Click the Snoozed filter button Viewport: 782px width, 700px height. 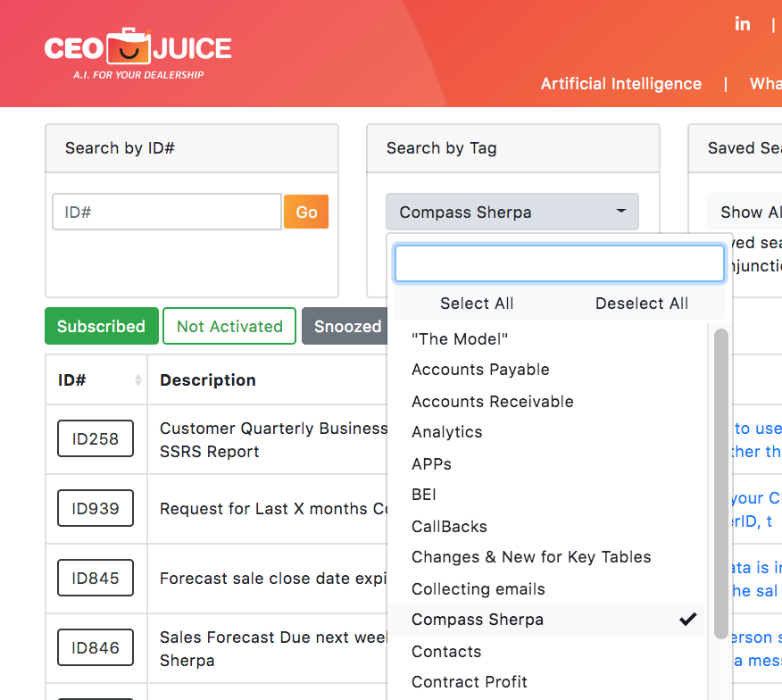345,326
